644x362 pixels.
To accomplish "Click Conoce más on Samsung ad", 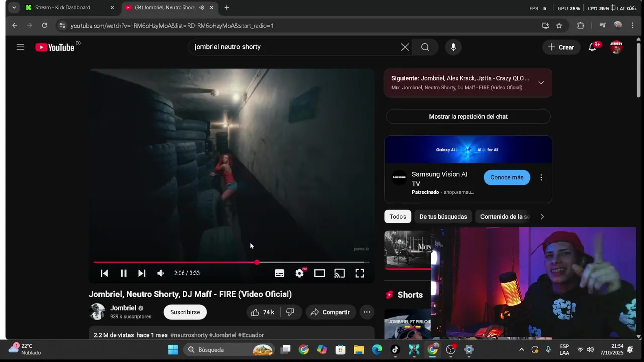I will click(x=507, y=177).
